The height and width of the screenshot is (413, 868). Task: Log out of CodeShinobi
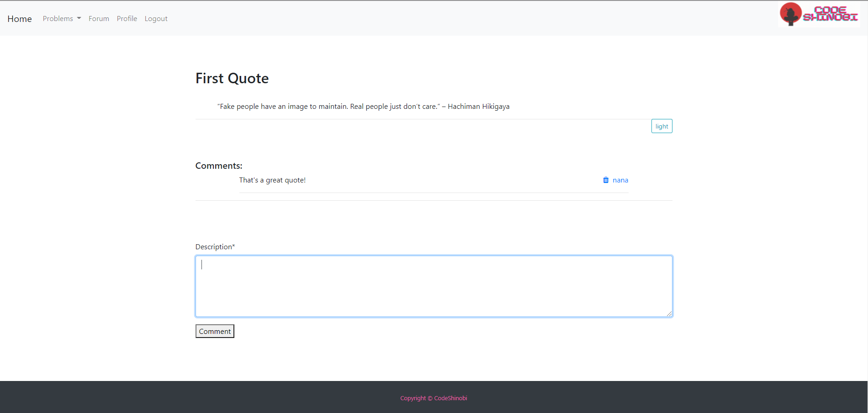156,18
